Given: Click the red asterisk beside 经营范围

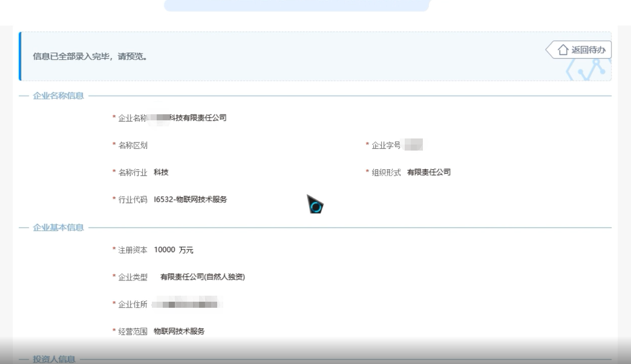Looking at the screenshot, I should pos(113,331).
